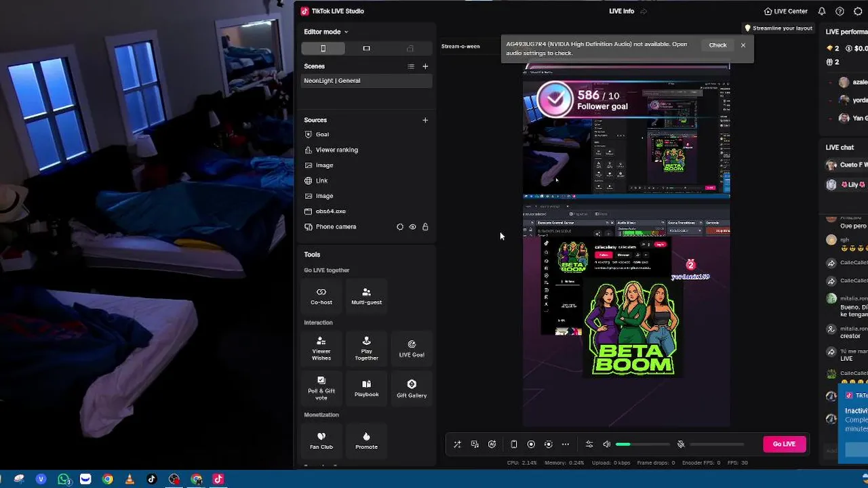Click the edit icon next to LIVE Info
Screen dimensions: 868x488
click(x=644, y=12)
